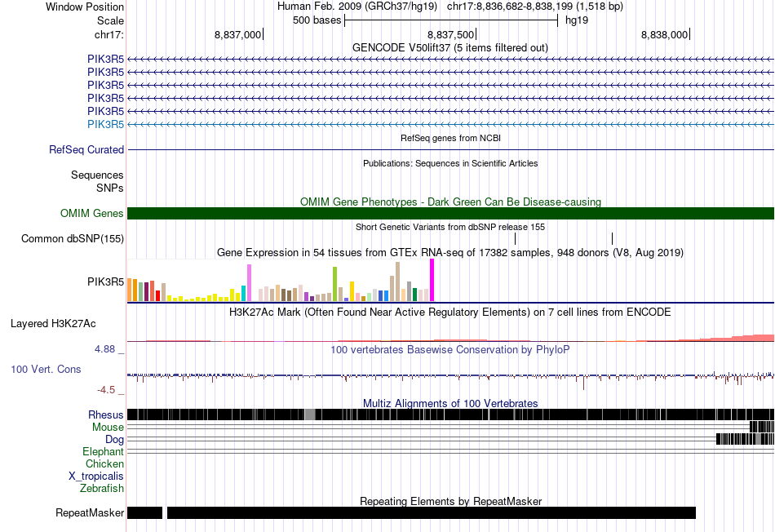This screenshot has height=532, width=775.
Task: Open Short Genetic Variants from dbSNP title
Action: [x=450, y=227]
